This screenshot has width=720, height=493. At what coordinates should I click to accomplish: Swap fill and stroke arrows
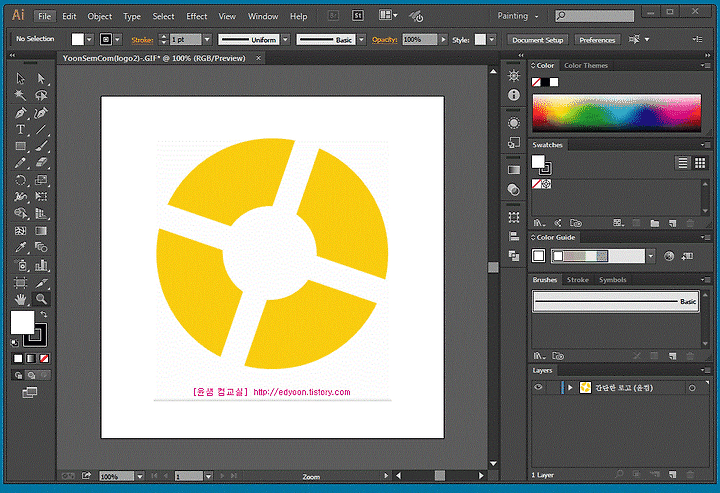tap(44, 314)
